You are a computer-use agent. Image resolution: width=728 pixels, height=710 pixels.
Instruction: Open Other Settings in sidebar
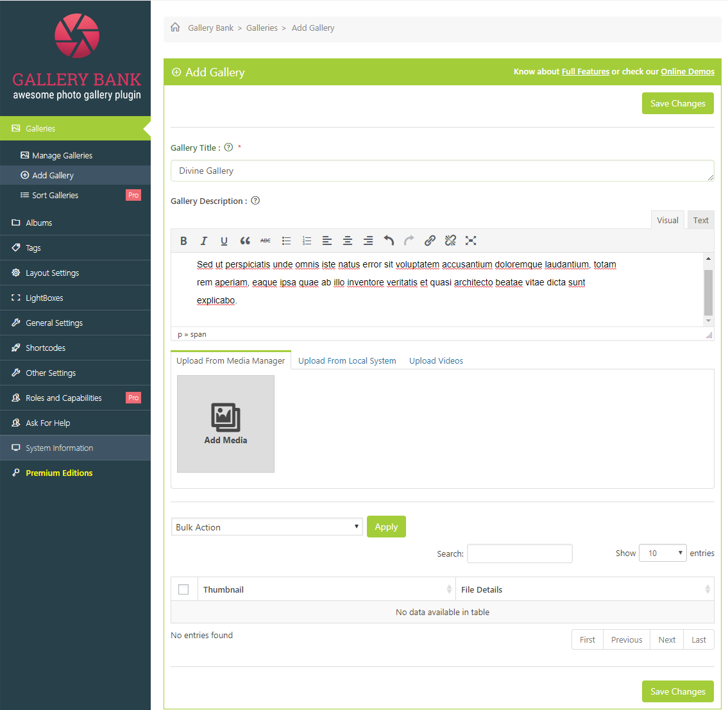tap(75, 373)
